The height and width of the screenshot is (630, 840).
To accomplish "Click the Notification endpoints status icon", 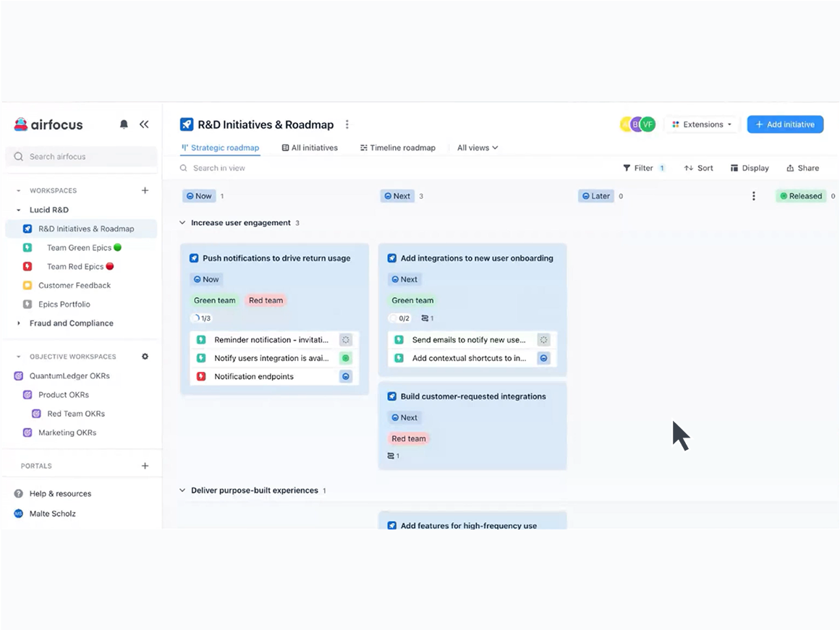I will 346,377.
